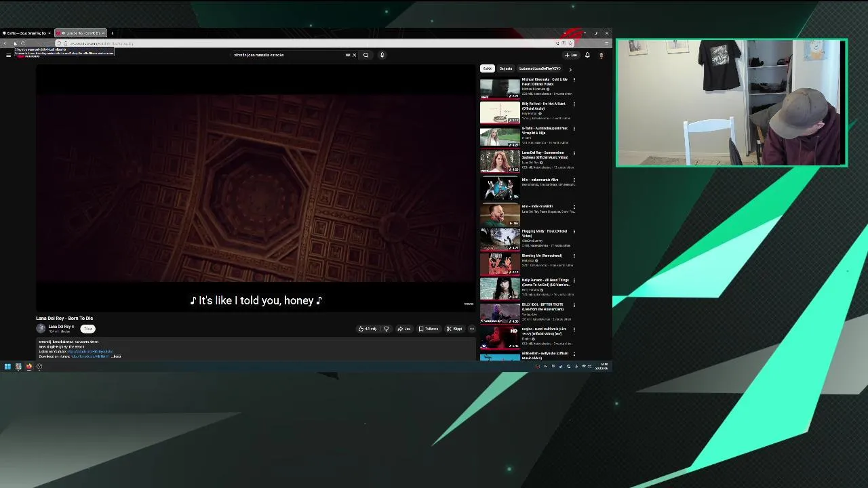Open options for Flogging Molly Float video

click(x=574, y=231)
